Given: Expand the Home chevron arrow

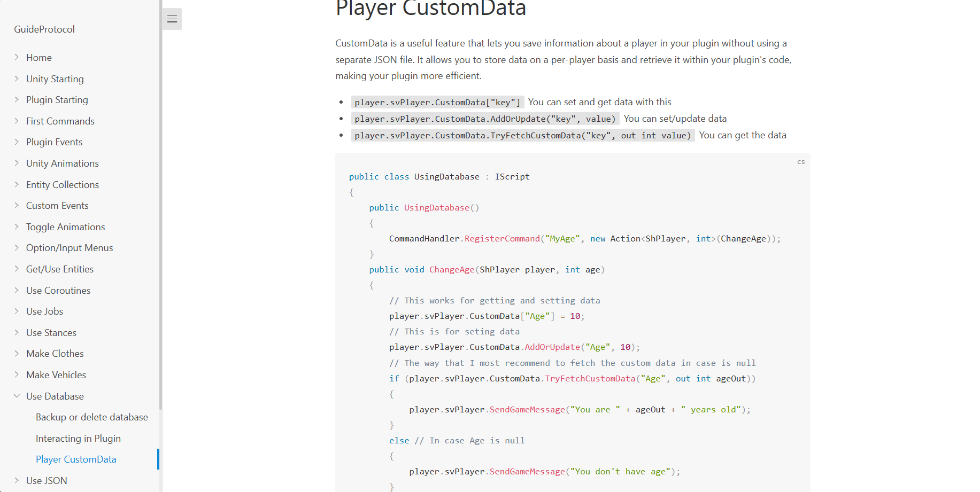Looking at the screenshot, I should 17,57.
